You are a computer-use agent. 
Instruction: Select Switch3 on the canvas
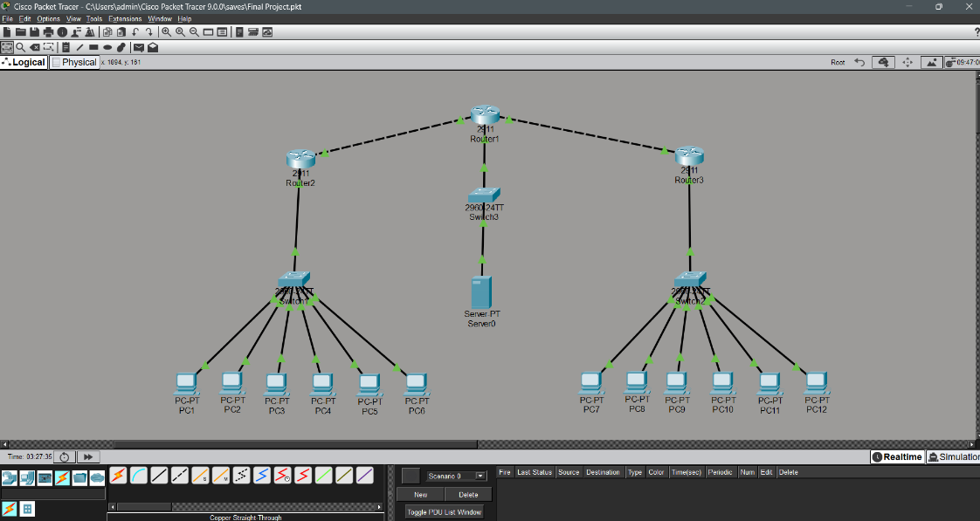click(484, 195)
